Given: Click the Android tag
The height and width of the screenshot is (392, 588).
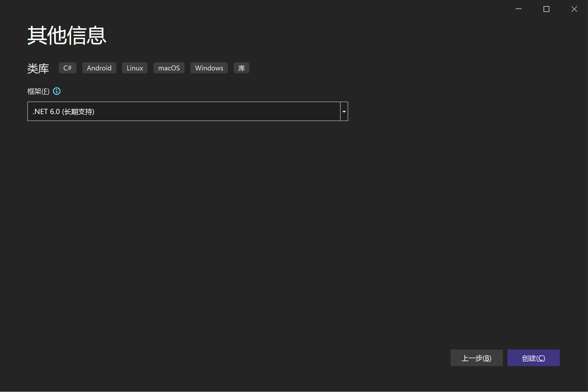Looking at the screenshot, I should [x=99, y=68].
